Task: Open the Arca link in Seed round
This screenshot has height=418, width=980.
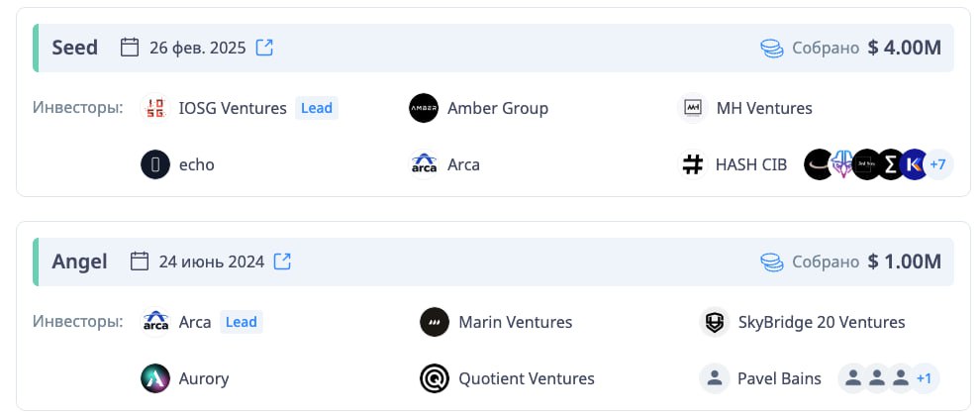Action: [x=463, y=164]
